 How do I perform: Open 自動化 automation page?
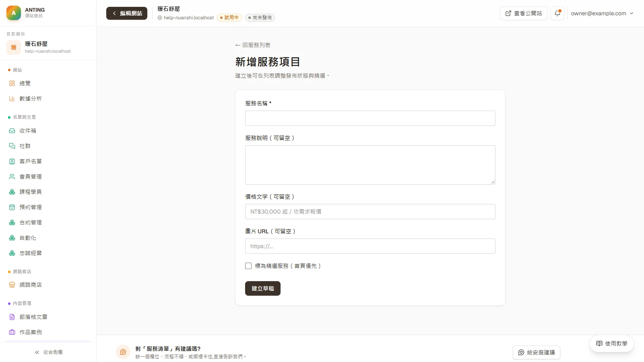(x=48, y=238)
